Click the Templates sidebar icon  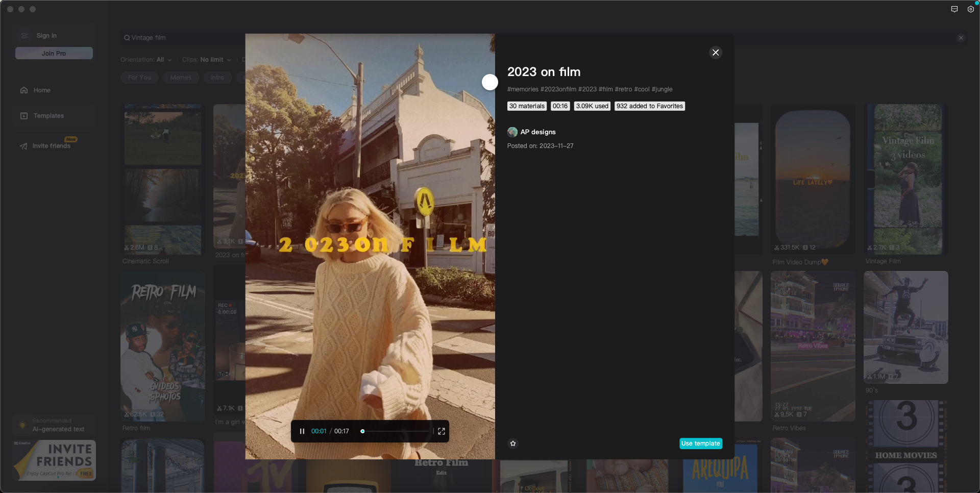coord(24,116)
